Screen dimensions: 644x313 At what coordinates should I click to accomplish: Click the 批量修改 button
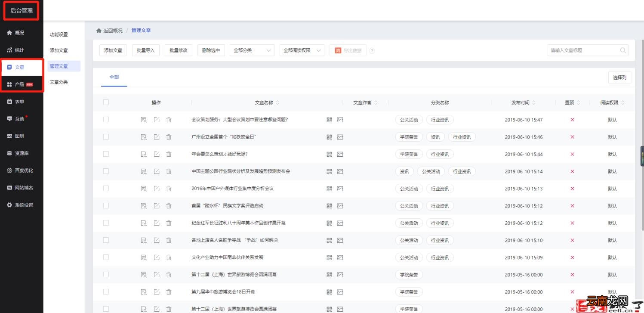point(178,50)
